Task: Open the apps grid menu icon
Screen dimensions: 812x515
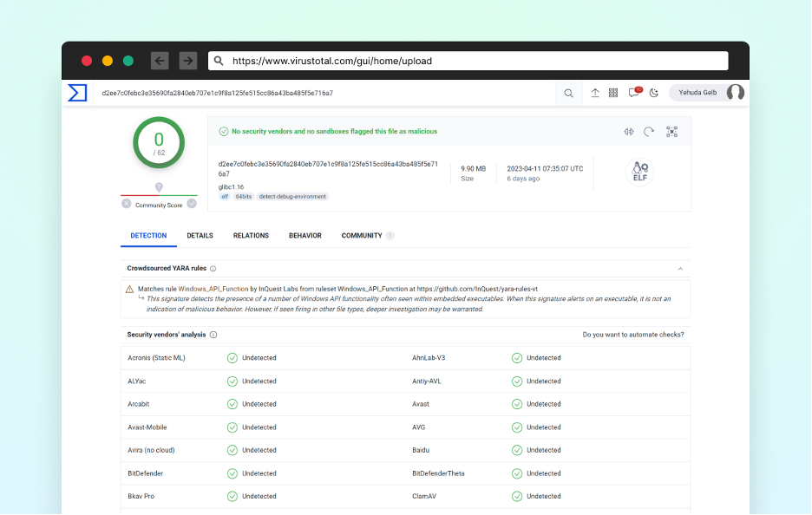Action: pos(613,93)
